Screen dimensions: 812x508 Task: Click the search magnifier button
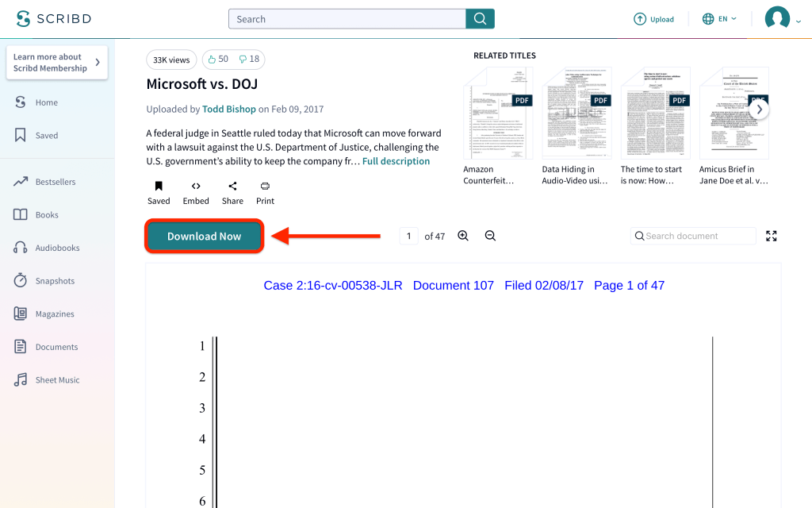480,19
